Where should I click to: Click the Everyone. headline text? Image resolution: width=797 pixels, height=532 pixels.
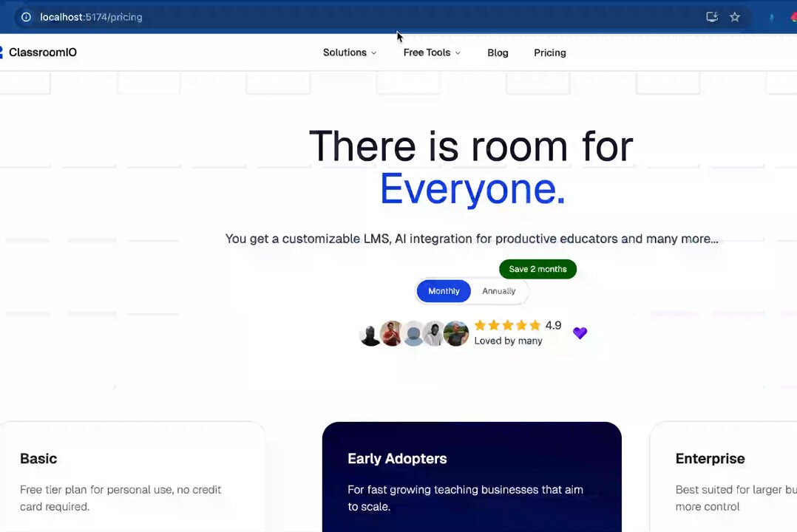472,189
